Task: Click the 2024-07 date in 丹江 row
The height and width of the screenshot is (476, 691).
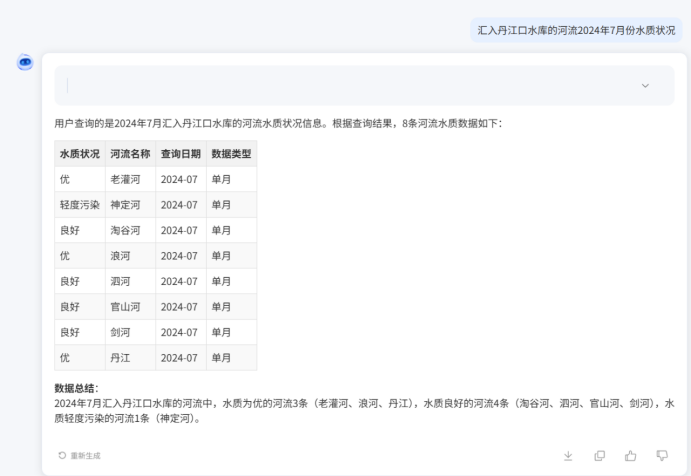Action: (181, 358)
